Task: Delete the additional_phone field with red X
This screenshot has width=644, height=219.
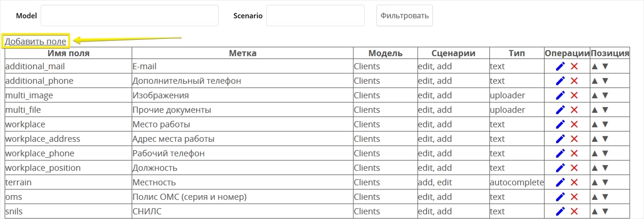Action: 574,81
